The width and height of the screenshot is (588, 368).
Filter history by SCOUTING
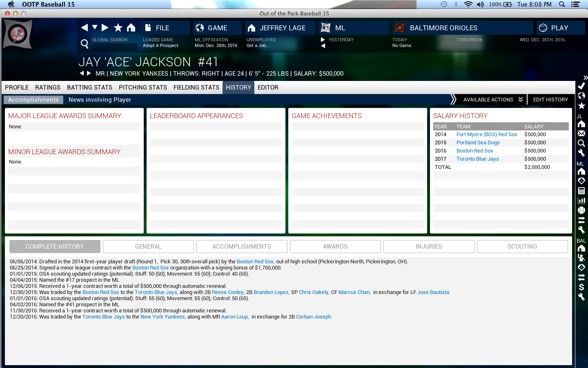(x=522, y=247)
